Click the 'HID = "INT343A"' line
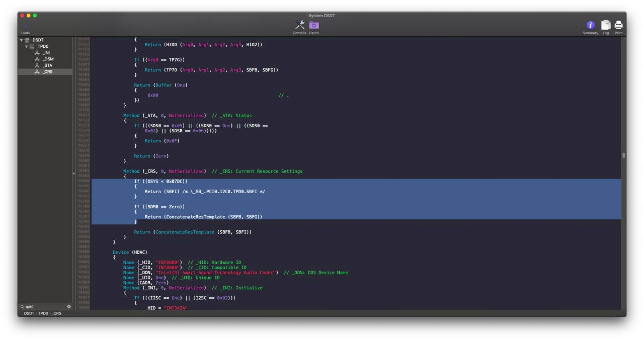644x340 pixels. click(x=168, y=308)
